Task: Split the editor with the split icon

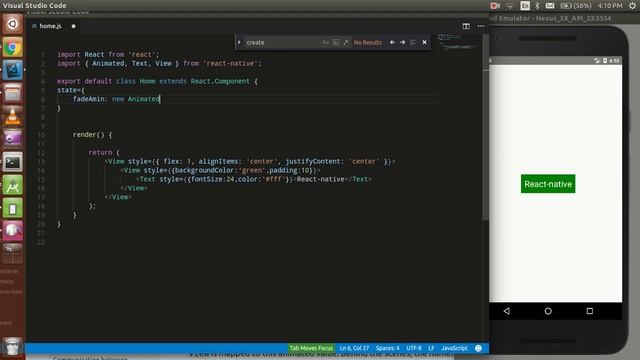Action: pyautogui.click(x=466, y=26)
